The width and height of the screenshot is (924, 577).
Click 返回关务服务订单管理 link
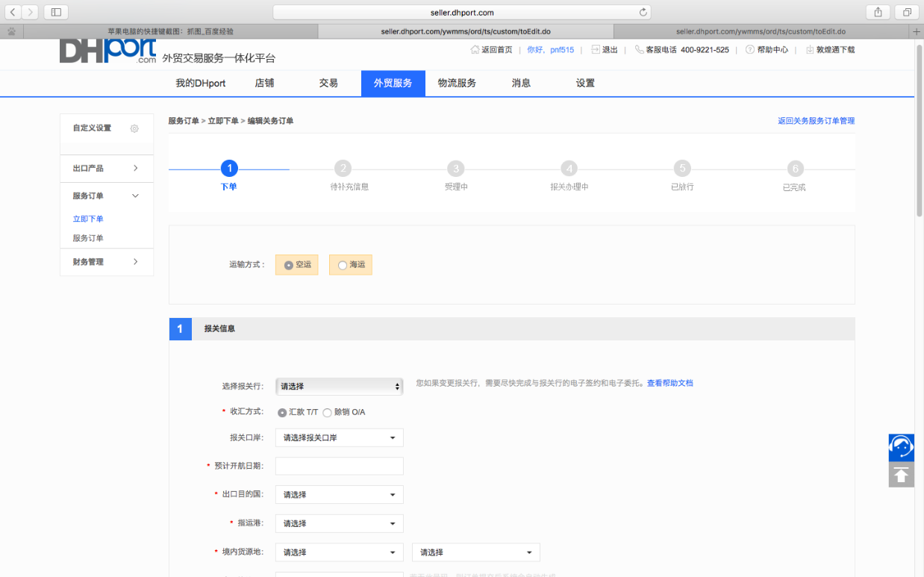click(816, 121)
